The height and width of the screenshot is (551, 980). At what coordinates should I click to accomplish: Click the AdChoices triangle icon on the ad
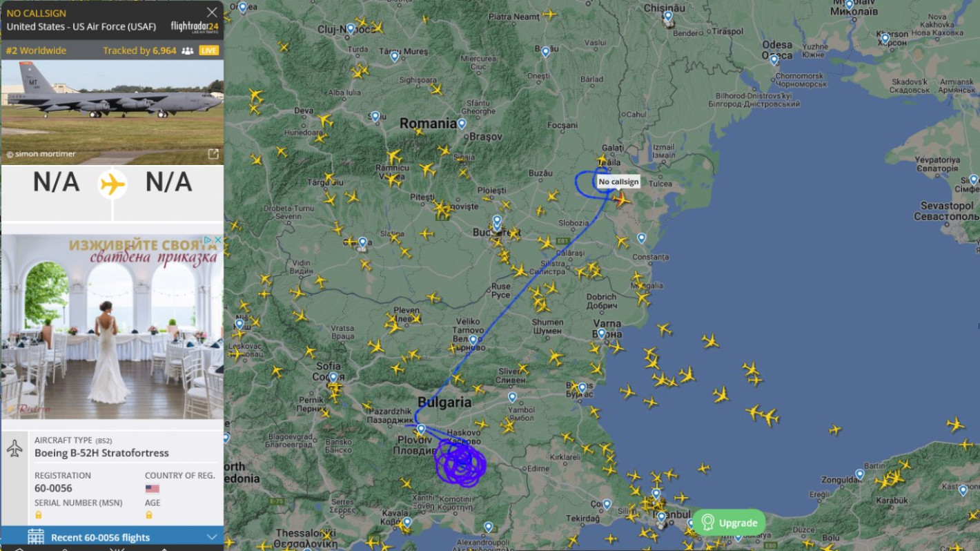[208, 240]
